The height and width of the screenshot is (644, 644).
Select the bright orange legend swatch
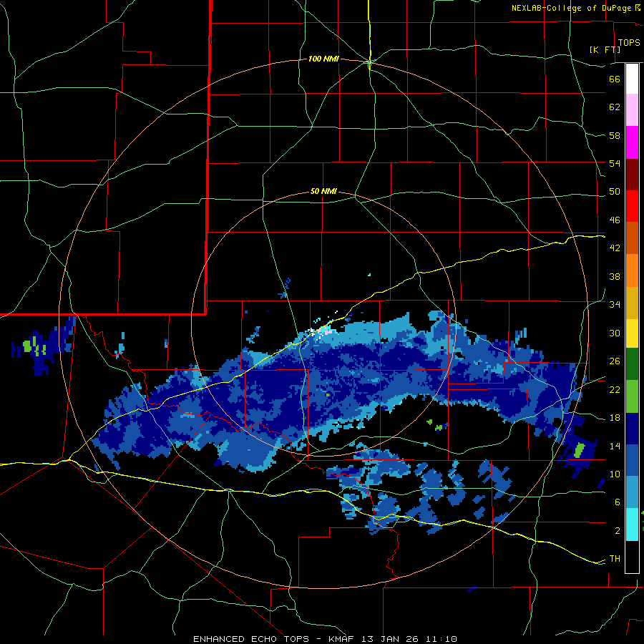632,270
